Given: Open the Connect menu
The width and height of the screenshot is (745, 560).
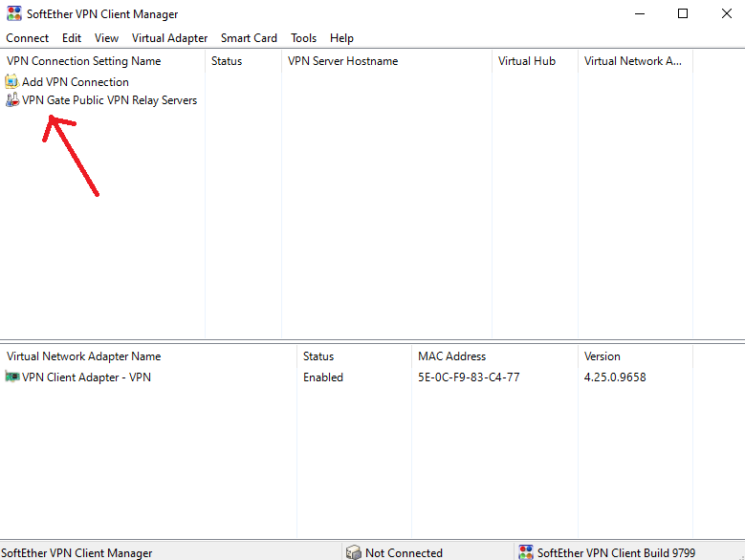Looking at the screenshot, I should tap(27, 38).
